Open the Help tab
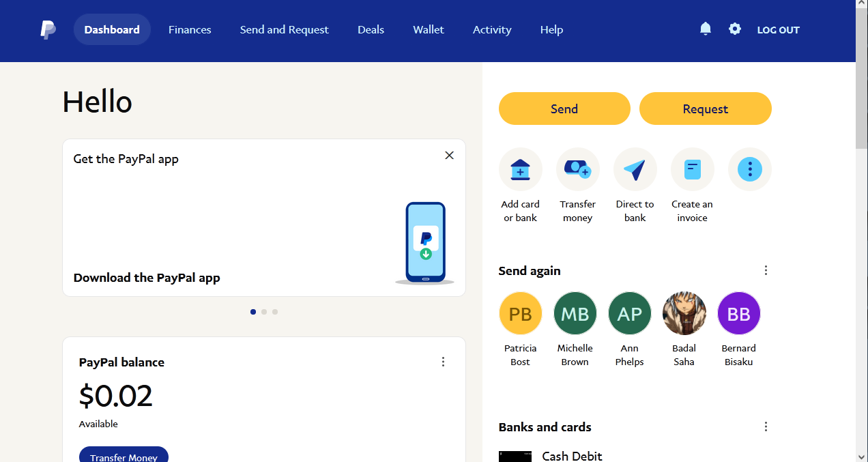The image size is (868, 462). pyautogui.click(x=551, y=29)
